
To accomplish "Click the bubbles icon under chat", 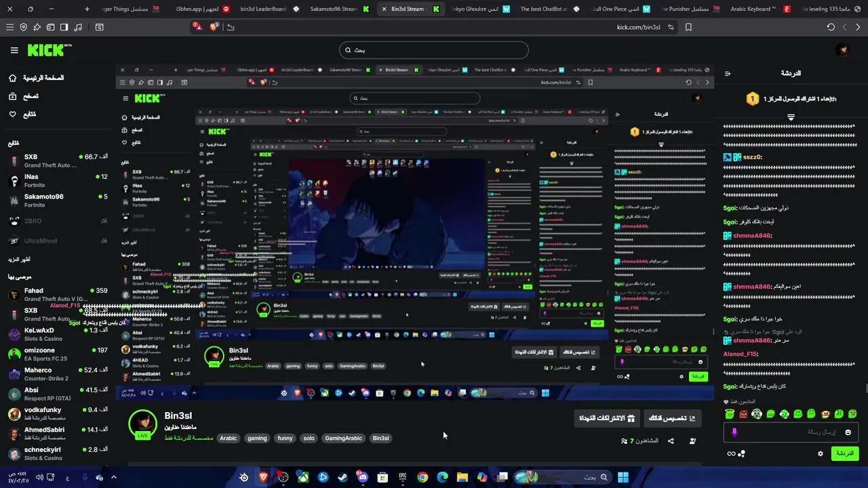I will (742, 453).
